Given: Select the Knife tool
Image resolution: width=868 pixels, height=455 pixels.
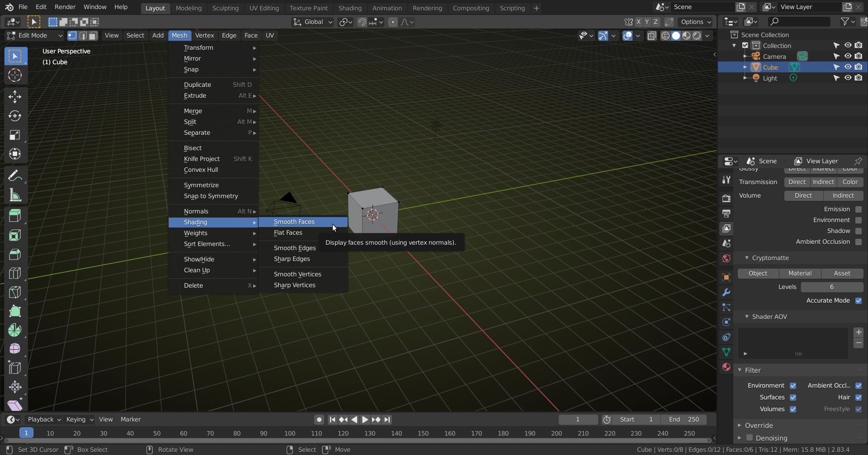Looking at the screenshot, I should coord(15,292).
